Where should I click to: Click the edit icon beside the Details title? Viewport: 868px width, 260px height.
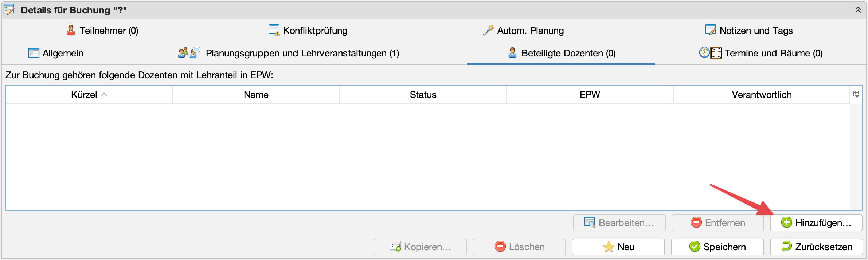pos(9,10)
